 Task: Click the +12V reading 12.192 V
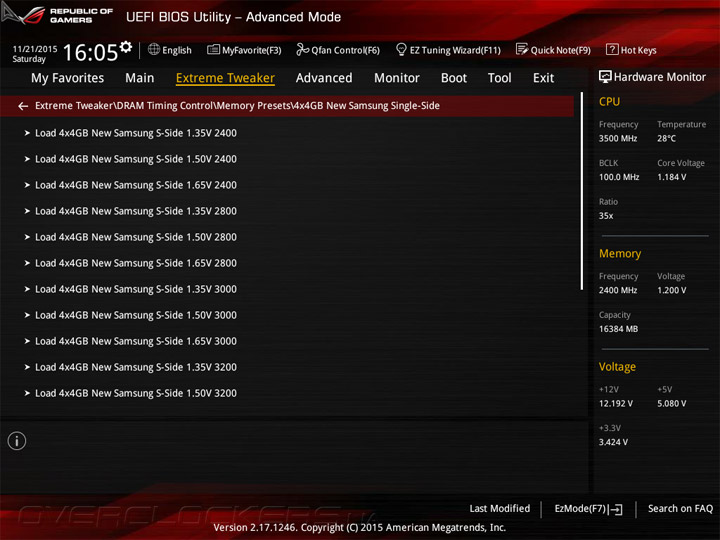pyautogui.click(x=616, y=403)
